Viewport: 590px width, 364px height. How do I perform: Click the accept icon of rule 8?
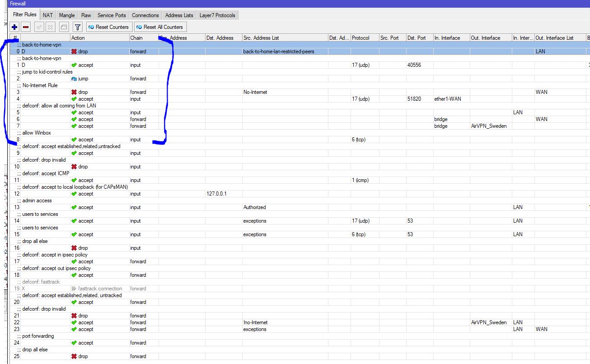click(74, 140)
